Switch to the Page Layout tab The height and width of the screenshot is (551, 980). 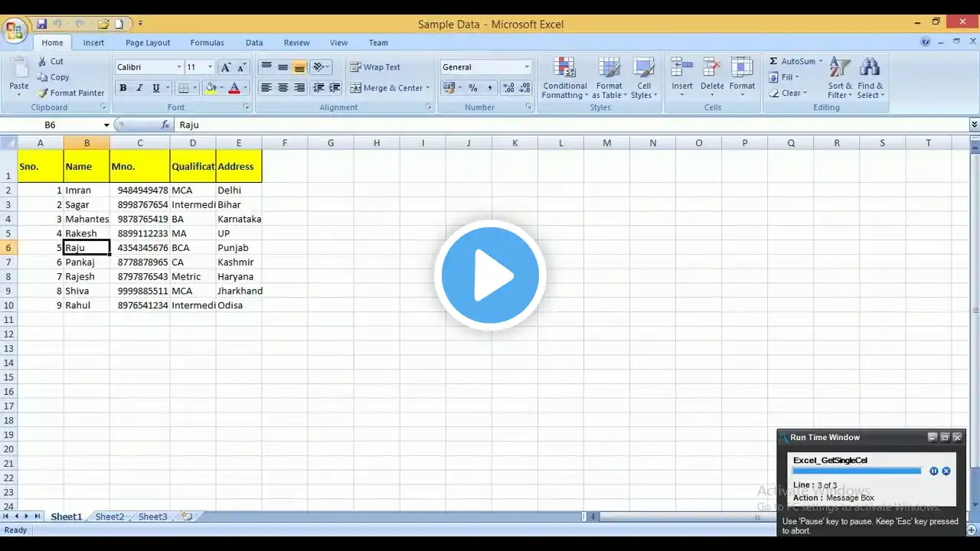click(148, 43)
